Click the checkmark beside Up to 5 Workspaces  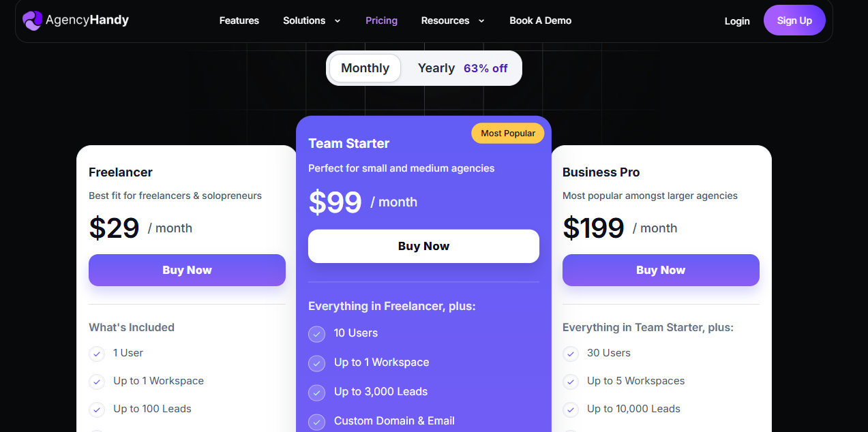pos(570,382)
